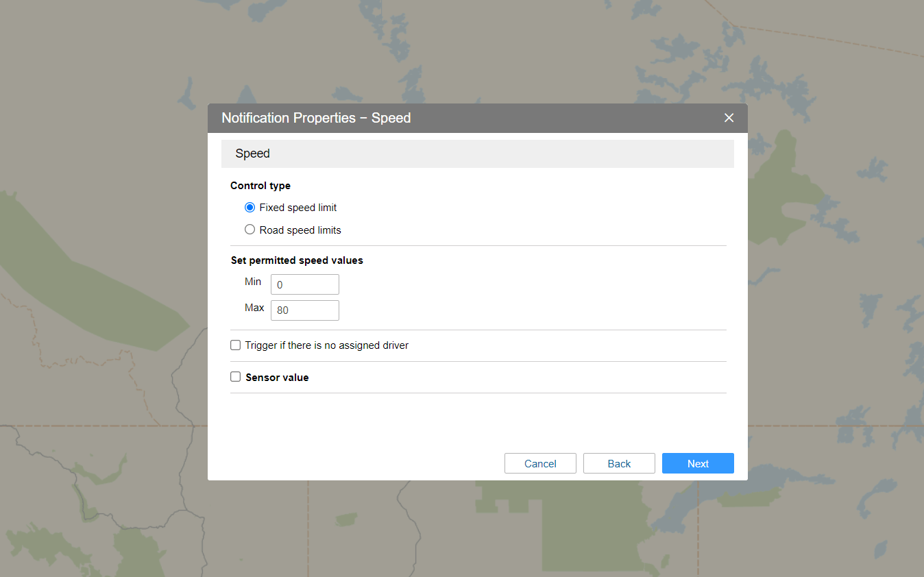This screenshot has height=577, width=924.
Task: Click the Max label text
Action: (x=254, y=308)
